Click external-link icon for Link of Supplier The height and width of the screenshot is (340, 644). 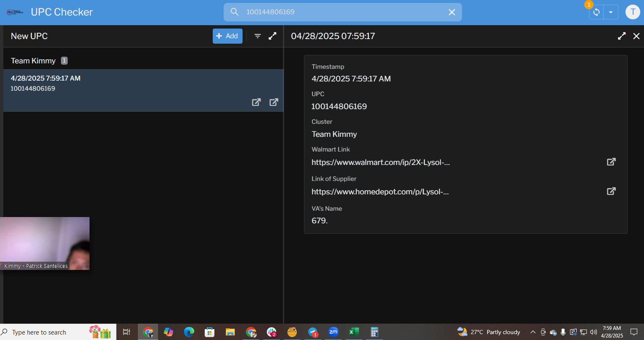[x=611, y=191]
